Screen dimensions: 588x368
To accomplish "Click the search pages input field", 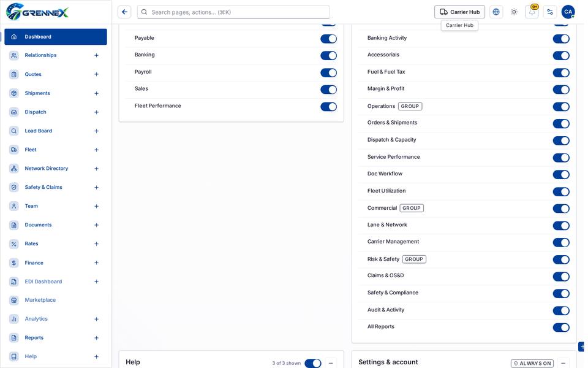I will click(x=233, y=12).
